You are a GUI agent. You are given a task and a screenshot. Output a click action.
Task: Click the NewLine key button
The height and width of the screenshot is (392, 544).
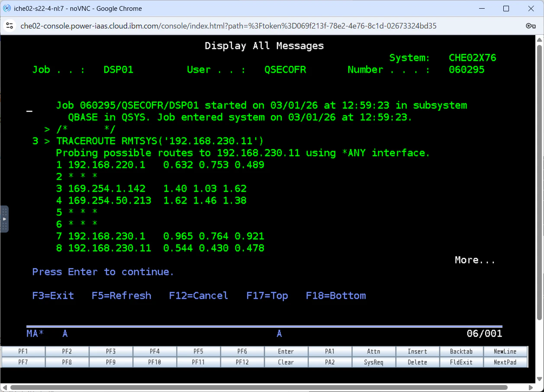click(x=505, y=351)
